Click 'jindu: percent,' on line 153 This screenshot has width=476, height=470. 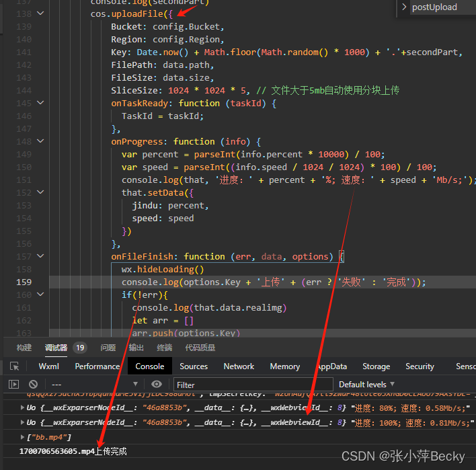(x=170, y=206)
